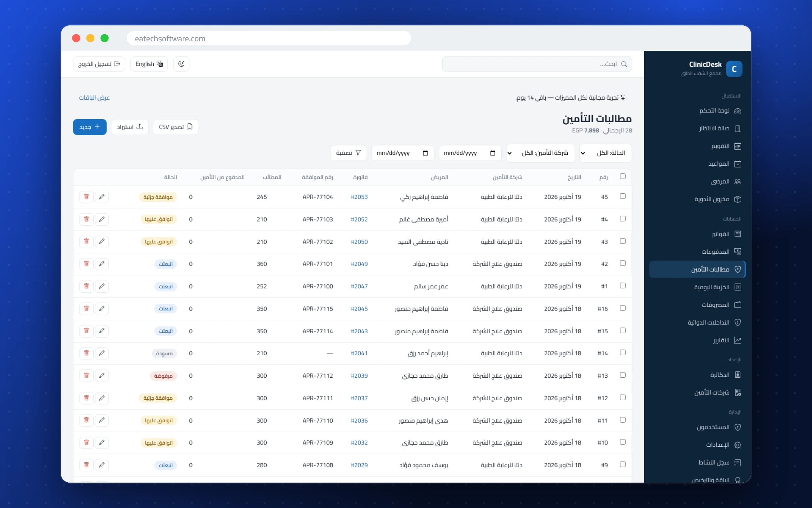This screenshot has height=508, width=812.
Task: Click تسجيل الخروج logout button
Action: [x=99, y=64]
